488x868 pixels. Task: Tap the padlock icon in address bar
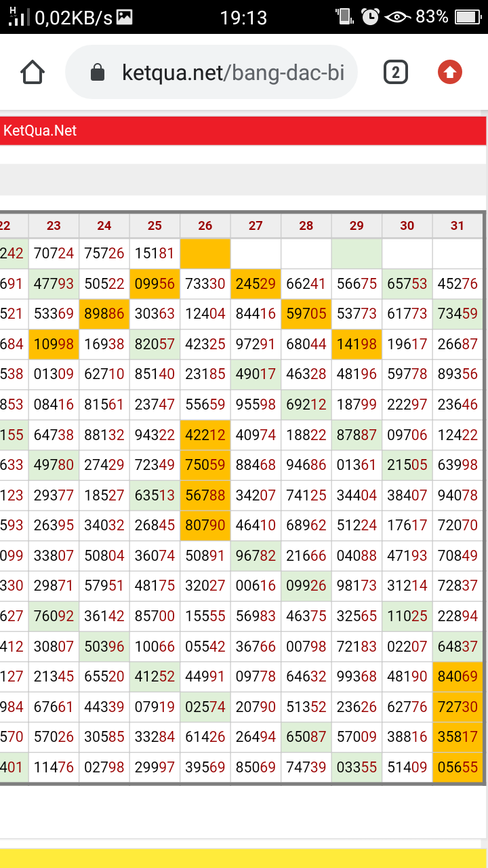[98, 73]
